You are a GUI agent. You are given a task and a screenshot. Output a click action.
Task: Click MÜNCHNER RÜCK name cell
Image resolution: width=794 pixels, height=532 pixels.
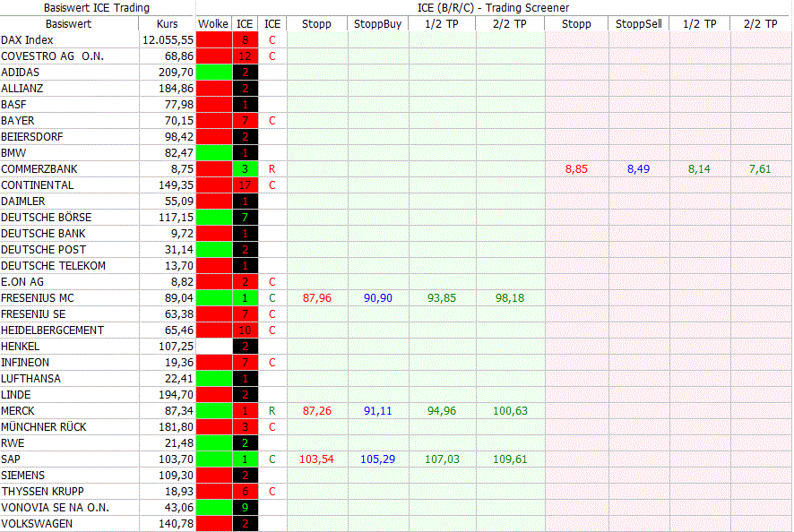click(x=44, y=427)
